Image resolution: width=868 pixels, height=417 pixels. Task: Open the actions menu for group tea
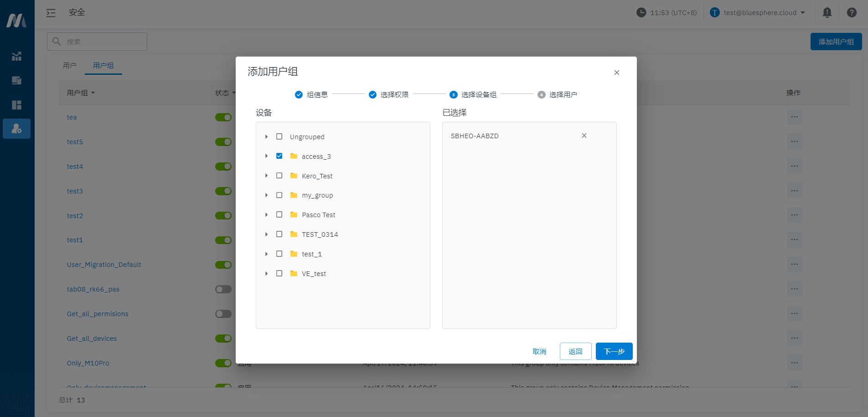[795, 117]
